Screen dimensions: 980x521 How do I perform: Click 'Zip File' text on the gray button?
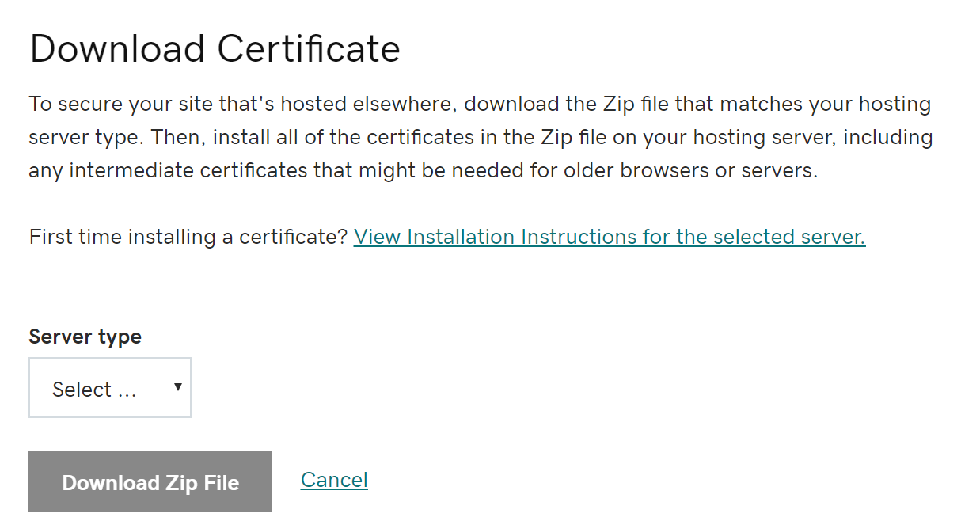click(x=202, y=483)
